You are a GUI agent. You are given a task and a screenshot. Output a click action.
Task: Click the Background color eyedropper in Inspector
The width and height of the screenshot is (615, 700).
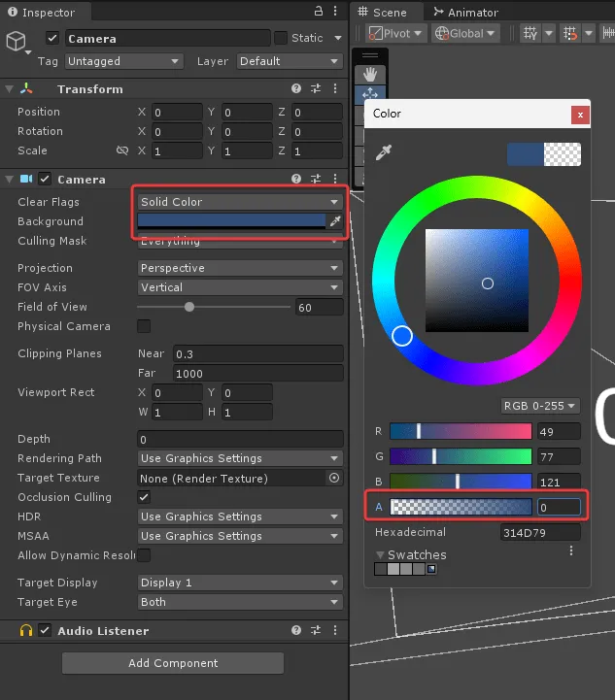click(x=335, y=221)
